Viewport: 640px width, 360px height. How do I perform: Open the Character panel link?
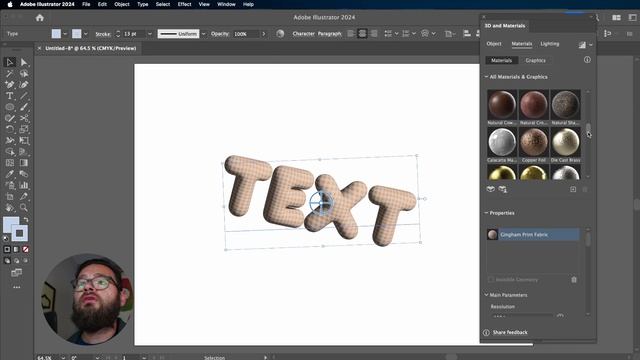pyautogui.click(x=304, y=34)
